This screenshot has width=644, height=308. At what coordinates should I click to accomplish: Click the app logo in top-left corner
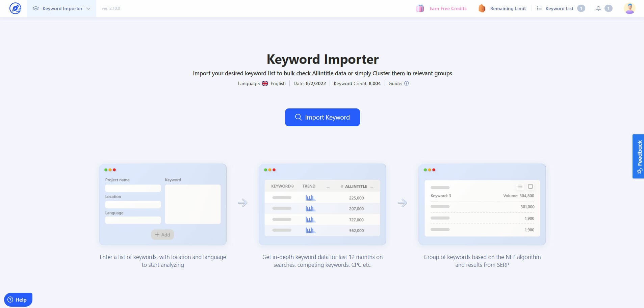(15, 8)
